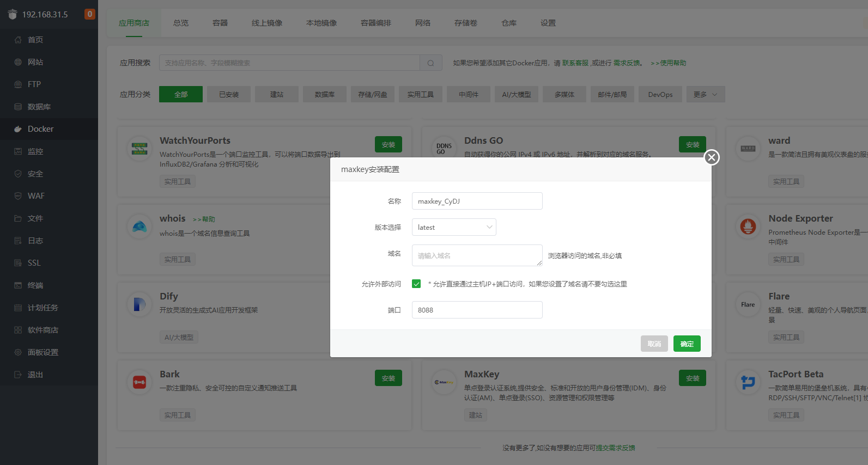This screenshot has height=465, width=868.
Task: Click the FTP icon in sidebar
Action: point(18,84)
